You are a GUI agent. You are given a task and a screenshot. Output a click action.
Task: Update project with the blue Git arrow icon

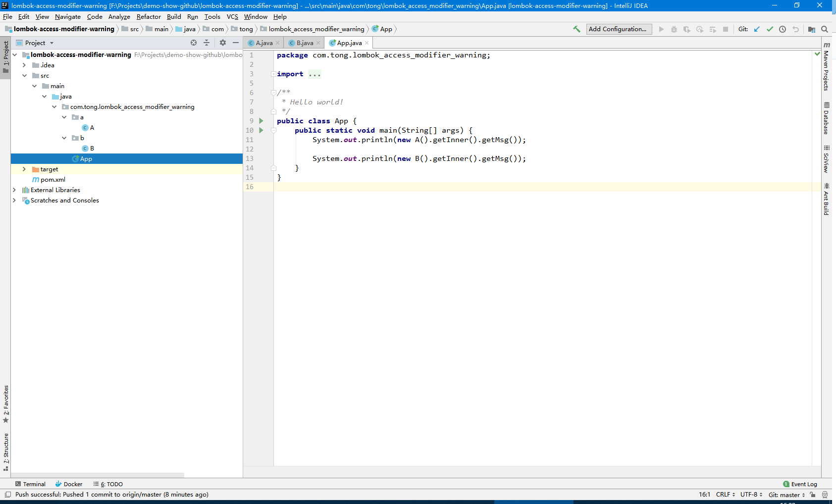(756, 29)
